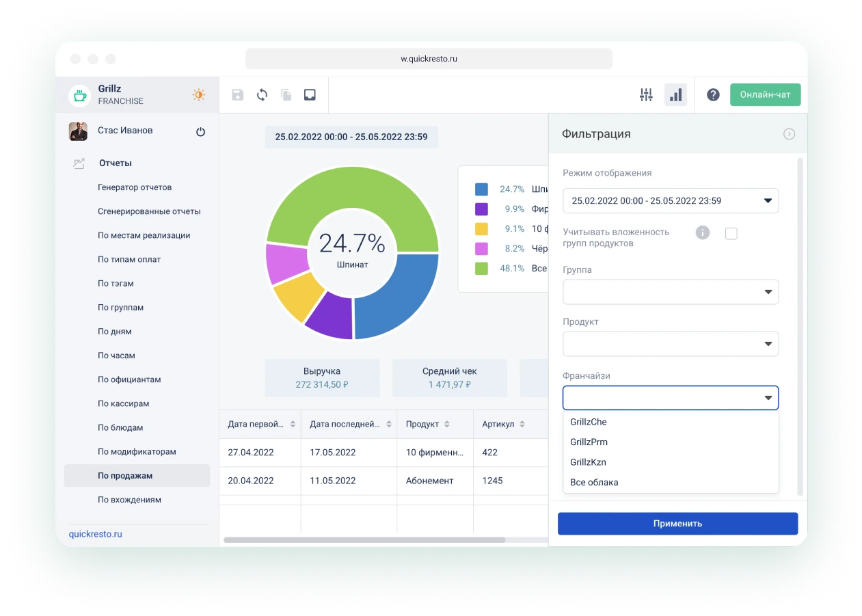Open the display mode date range dropdown

click(670, 201)
